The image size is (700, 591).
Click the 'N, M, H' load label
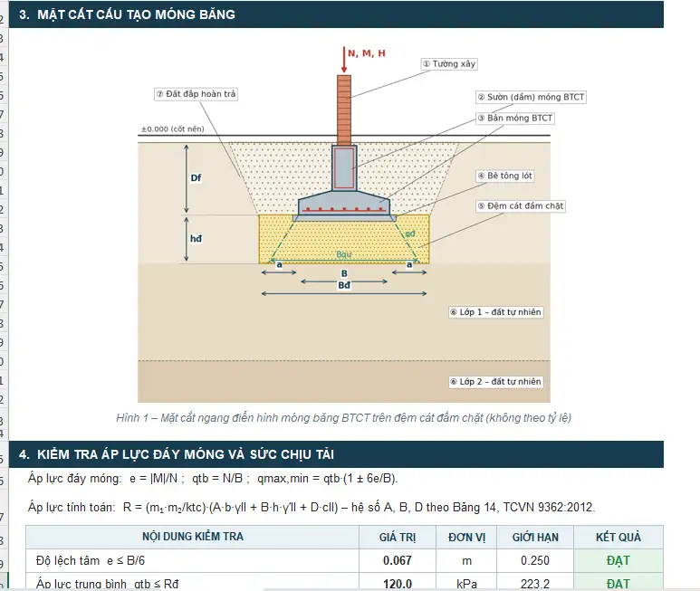point(367,53)
